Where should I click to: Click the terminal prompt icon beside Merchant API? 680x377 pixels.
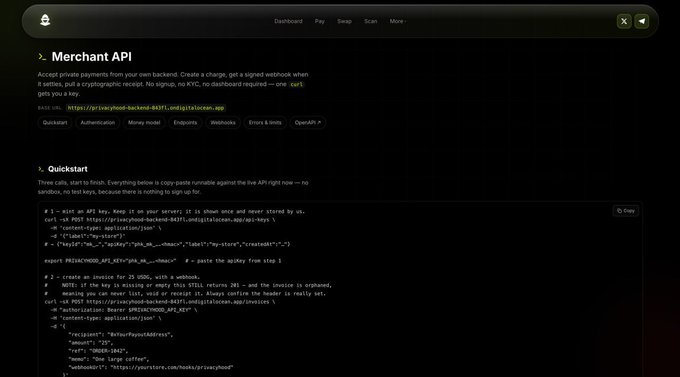tap(42, 57)
